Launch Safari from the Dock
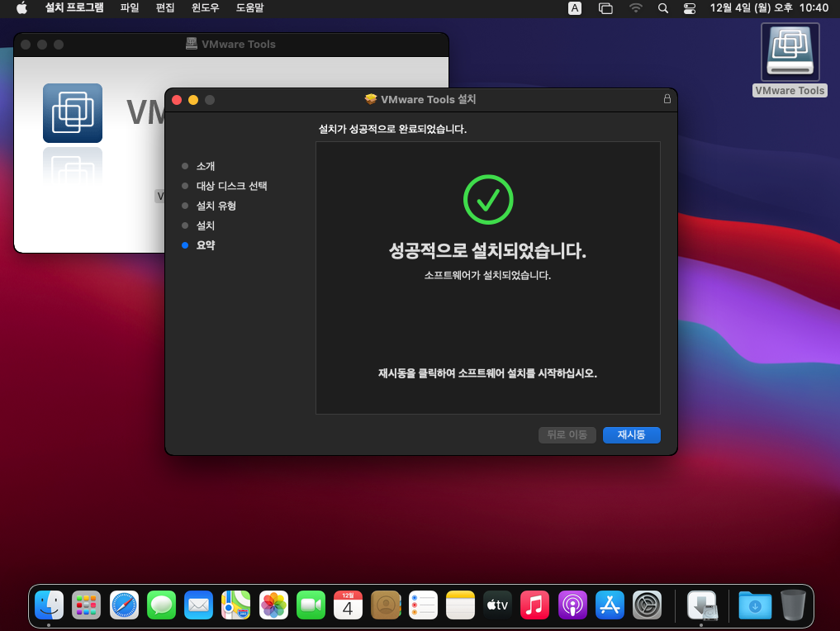 tap(124, 605)
